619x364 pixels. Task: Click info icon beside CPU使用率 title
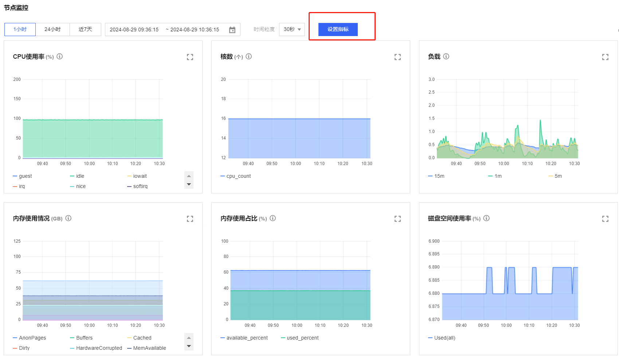[60, 56]
